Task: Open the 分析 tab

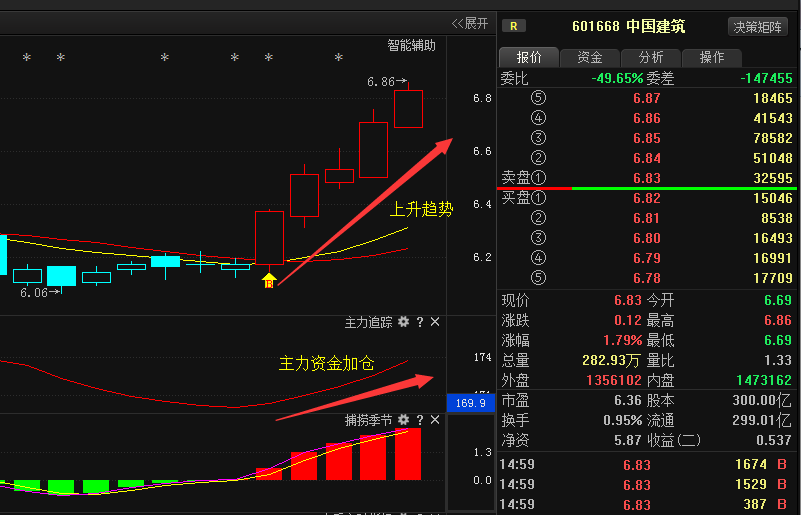Action: pos(651,57)
